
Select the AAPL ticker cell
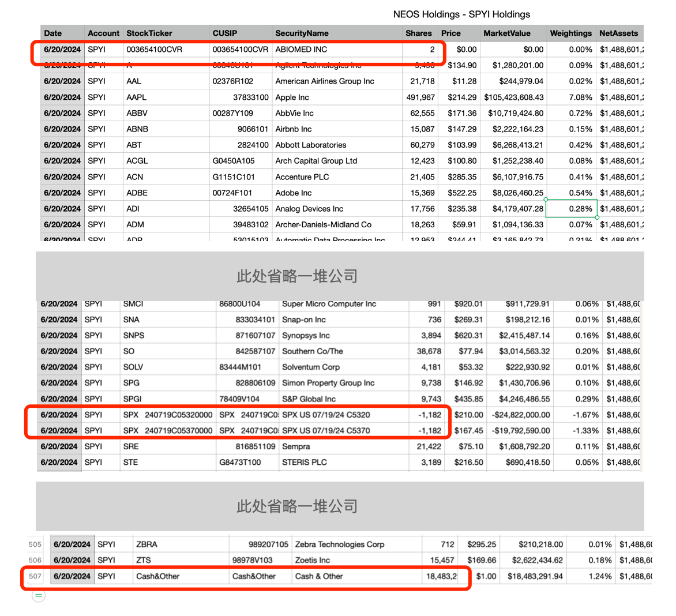tap(166, 97)
